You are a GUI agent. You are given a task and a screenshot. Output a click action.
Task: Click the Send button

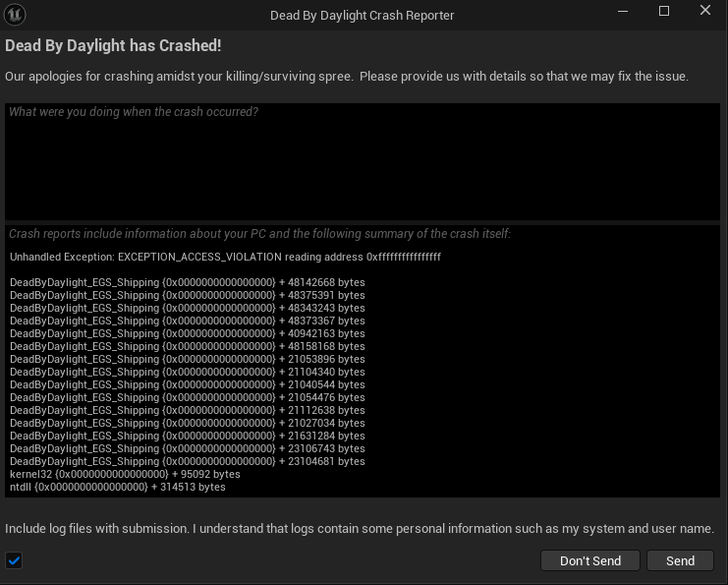(x=680, y=560)
